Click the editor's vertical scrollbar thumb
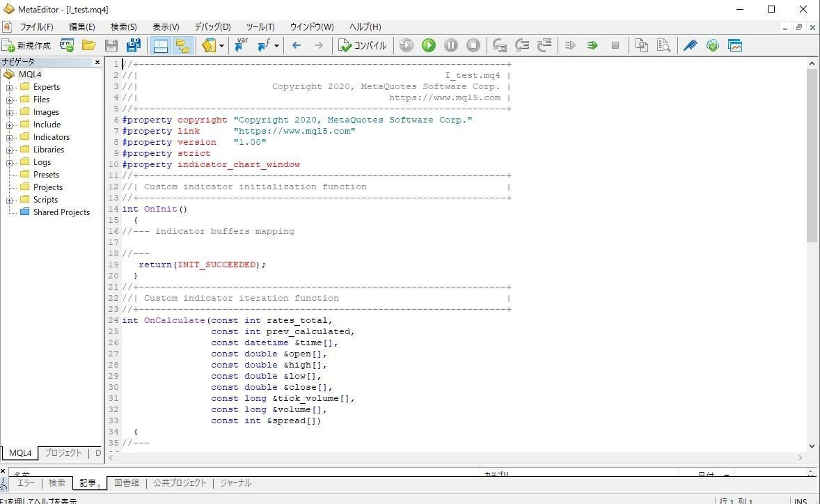 click(x=812, y=153)
